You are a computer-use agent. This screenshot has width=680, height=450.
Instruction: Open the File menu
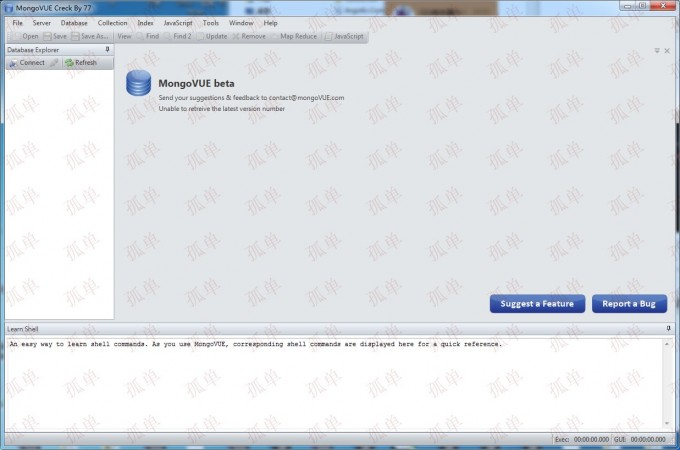click(17, 23)
